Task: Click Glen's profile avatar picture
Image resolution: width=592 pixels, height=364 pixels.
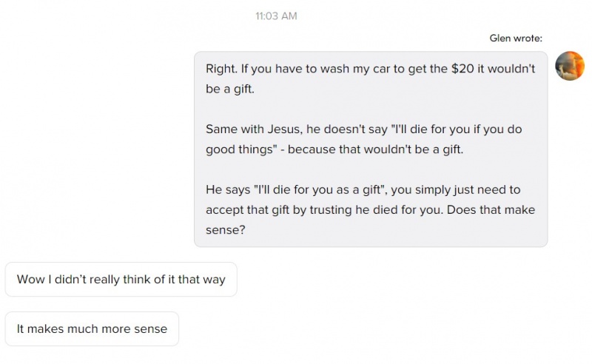Action: 570,66
